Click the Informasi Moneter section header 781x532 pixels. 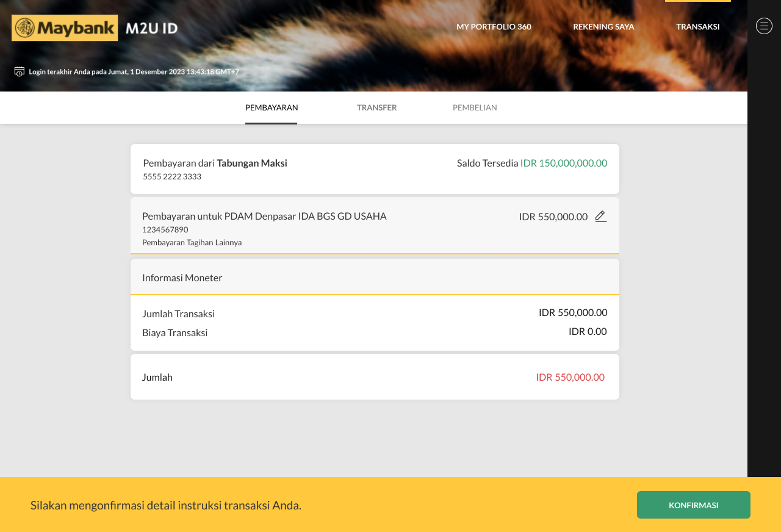click(182, 278)
